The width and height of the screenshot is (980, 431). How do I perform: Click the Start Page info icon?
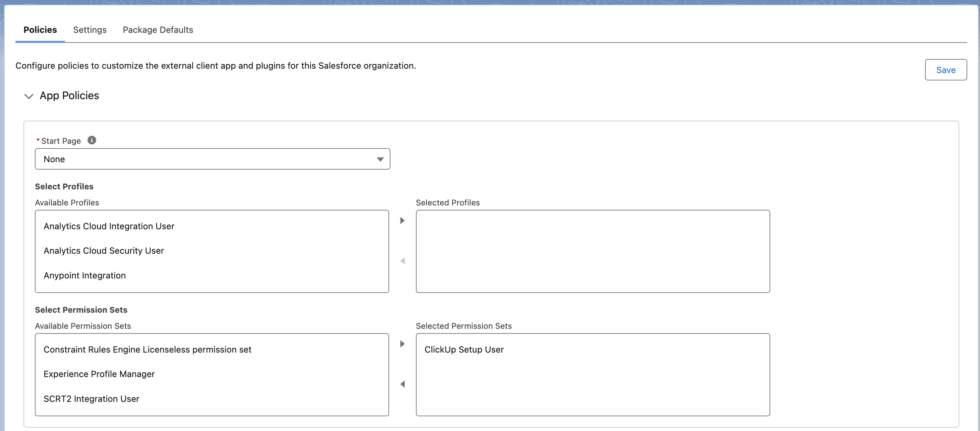click(x=92, y=140)
